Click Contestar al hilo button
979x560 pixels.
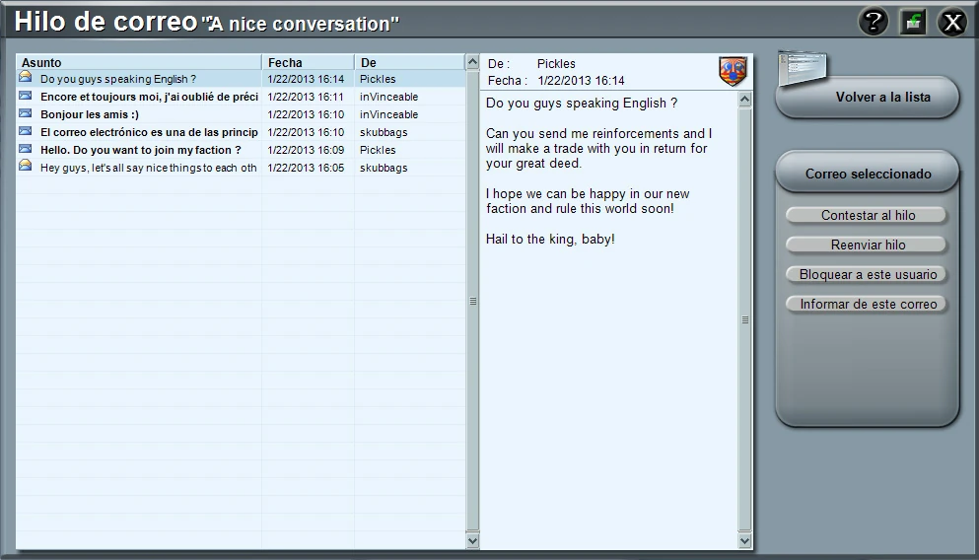[867, 215]
